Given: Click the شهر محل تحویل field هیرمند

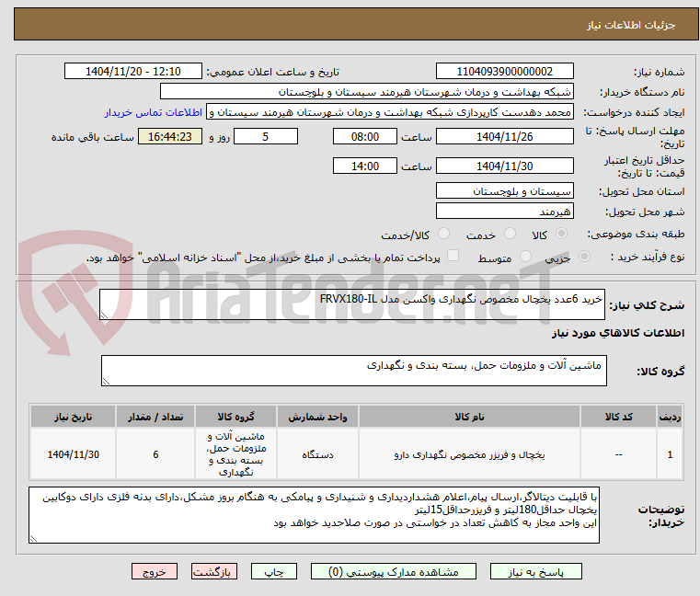Looking at the screenshot, I should 504,211.
